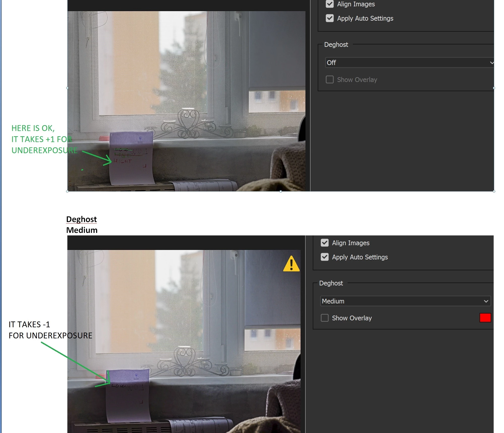Click bottom-right corner handle of top picture
The height and width of the screenshot is (433, 504).
[494, 192]
